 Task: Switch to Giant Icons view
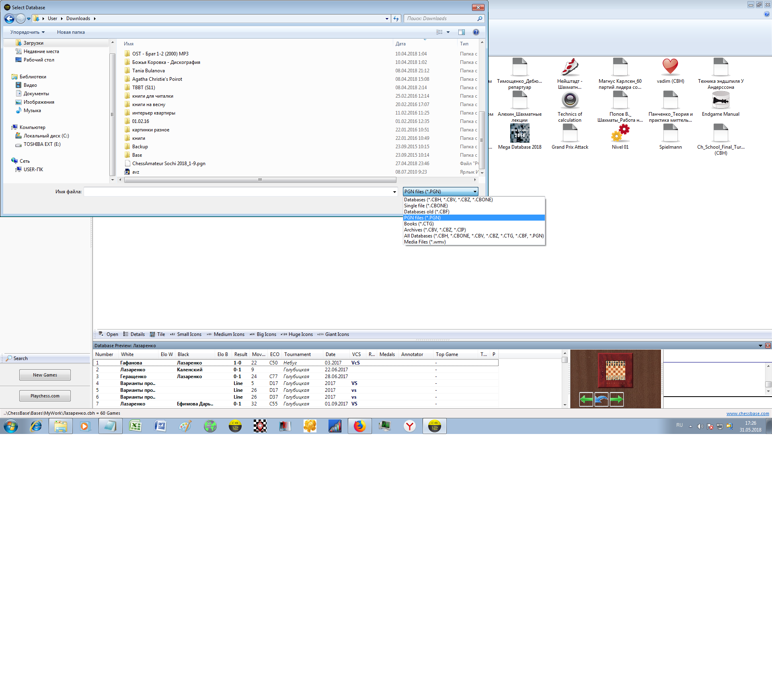coord(333,334)
